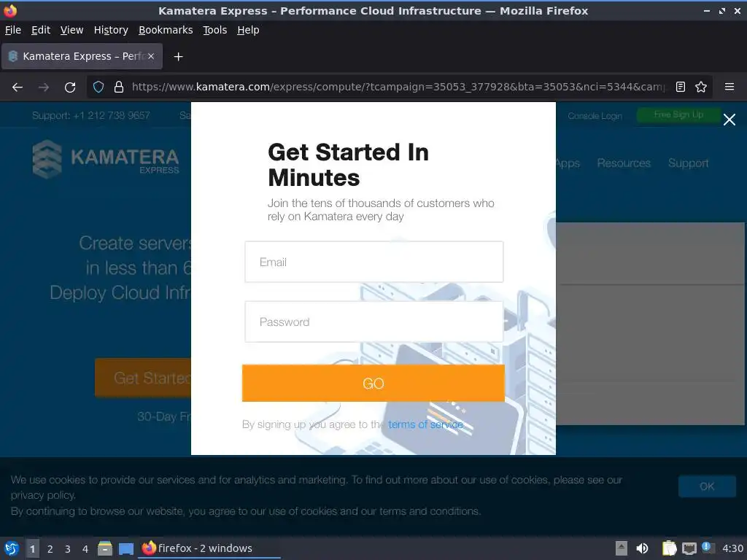Select the Kamatera Express browser tab
Viewport: 747px width, 560px height.
point(82,56)
